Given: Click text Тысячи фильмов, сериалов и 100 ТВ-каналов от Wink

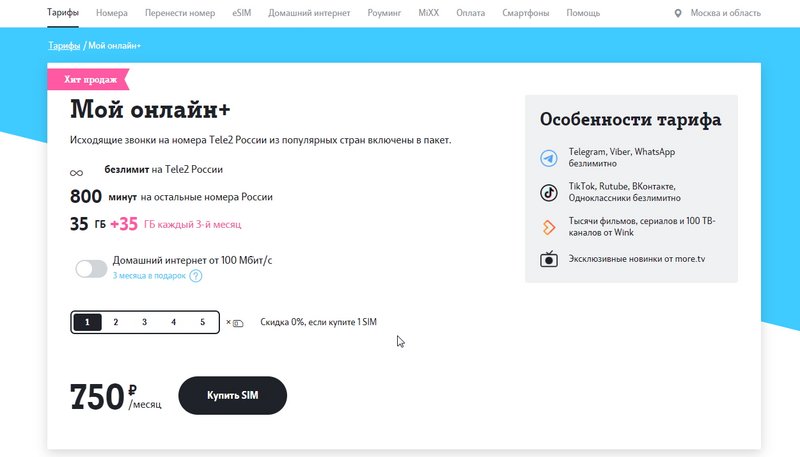Looking at the screenshot, I should click(x=642, y=226).
